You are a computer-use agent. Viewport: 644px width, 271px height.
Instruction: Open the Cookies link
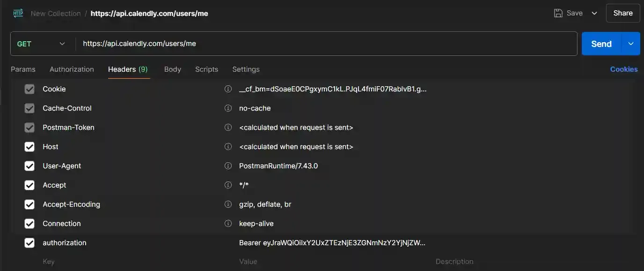(624, 69)
